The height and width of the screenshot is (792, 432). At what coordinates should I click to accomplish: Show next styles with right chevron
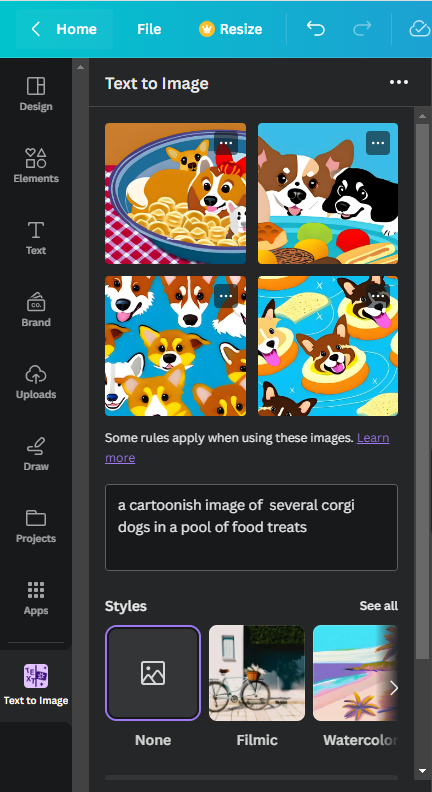[394, 687]
